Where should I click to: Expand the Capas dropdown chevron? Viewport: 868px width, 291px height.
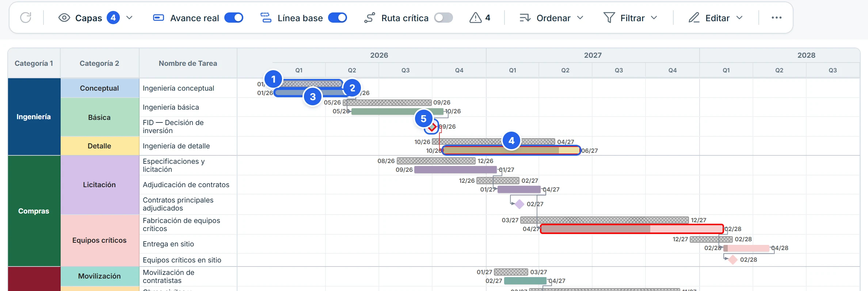129,18
